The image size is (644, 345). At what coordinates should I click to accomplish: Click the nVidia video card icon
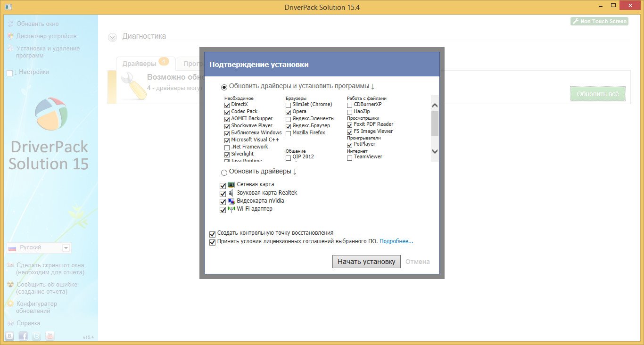click(x=231, y=201)
